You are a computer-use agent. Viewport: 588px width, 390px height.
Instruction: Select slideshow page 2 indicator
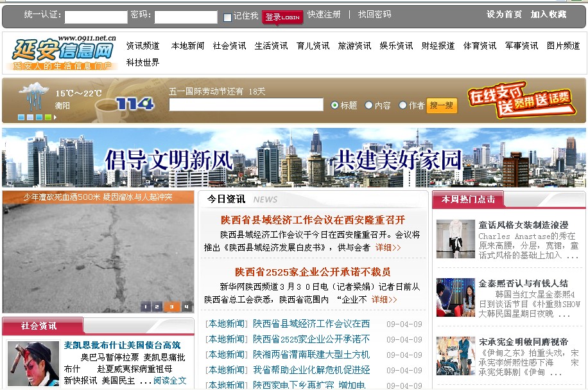[x=157, y=306]
